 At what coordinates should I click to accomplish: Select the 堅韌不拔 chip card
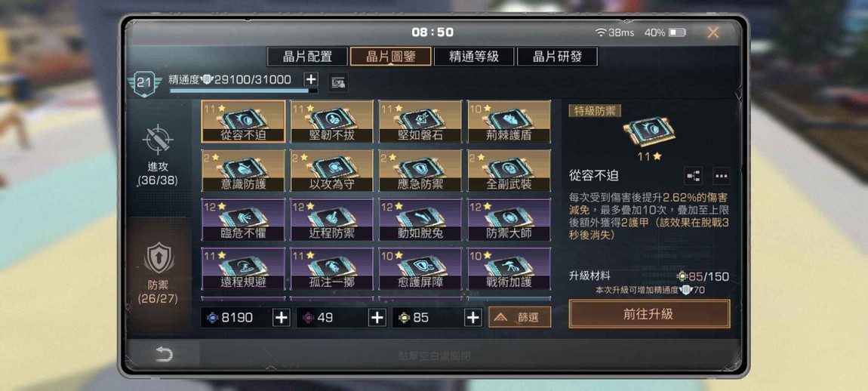click(331, 122)
